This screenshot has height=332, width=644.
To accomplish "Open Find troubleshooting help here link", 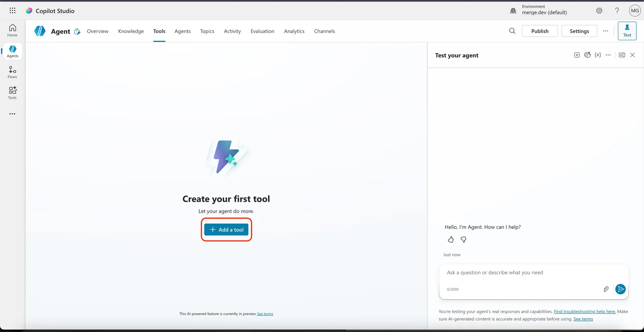I will point(585,311).
